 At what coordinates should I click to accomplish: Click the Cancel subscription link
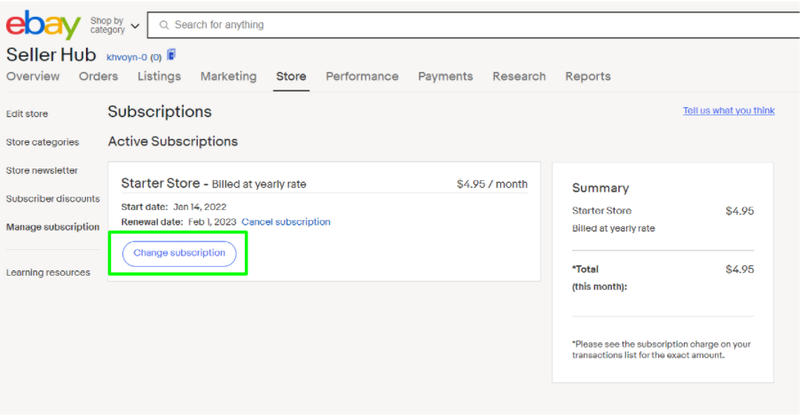(286, 222)
